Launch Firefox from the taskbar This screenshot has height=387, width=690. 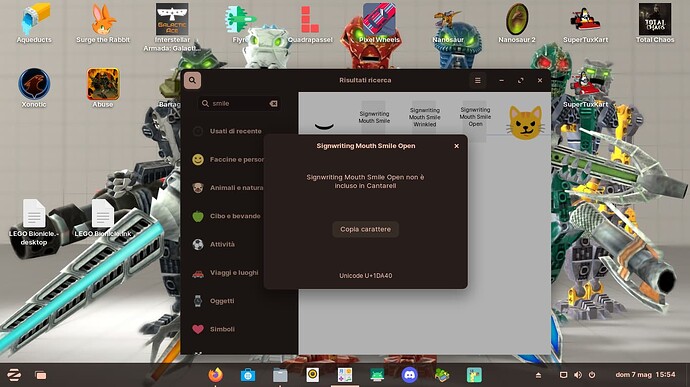pos(215,375)
